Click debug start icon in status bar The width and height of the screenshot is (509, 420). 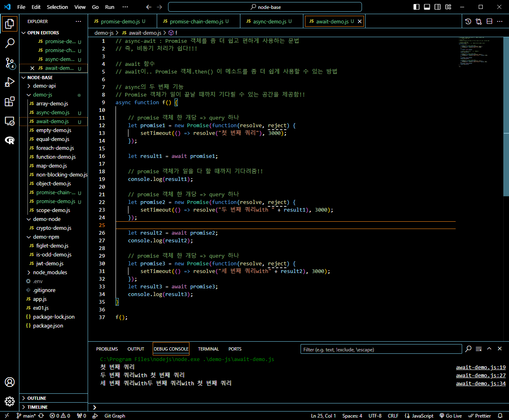click(x=95, y=416)
